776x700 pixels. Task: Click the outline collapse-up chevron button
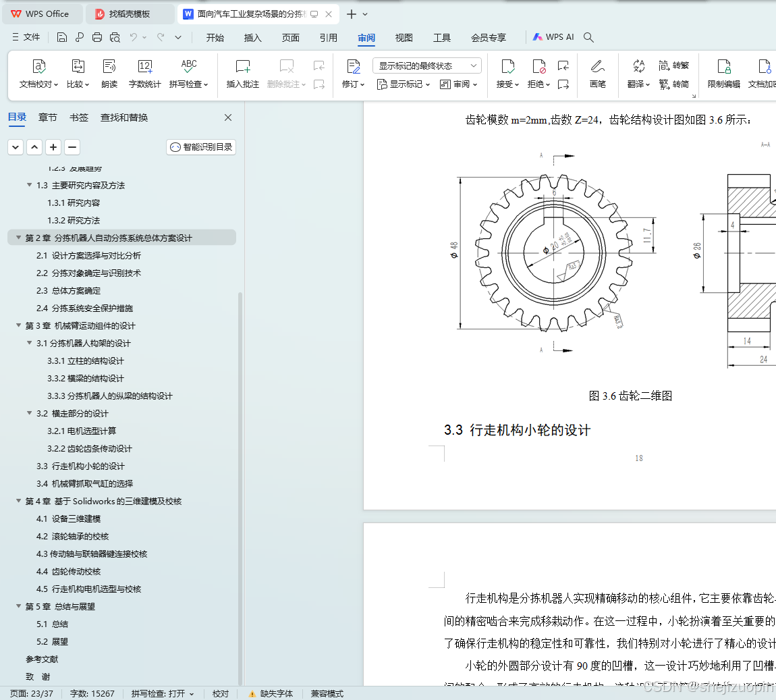(x=34, y=147)
